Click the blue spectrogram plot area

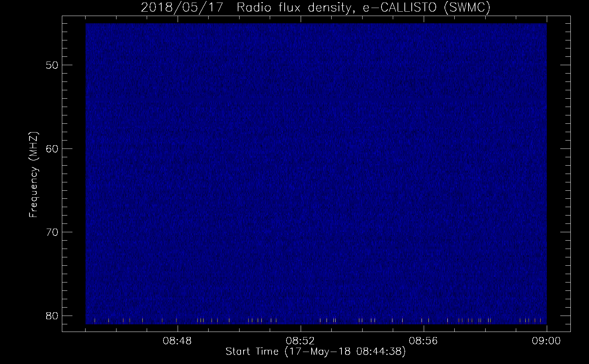coord(316,174)
